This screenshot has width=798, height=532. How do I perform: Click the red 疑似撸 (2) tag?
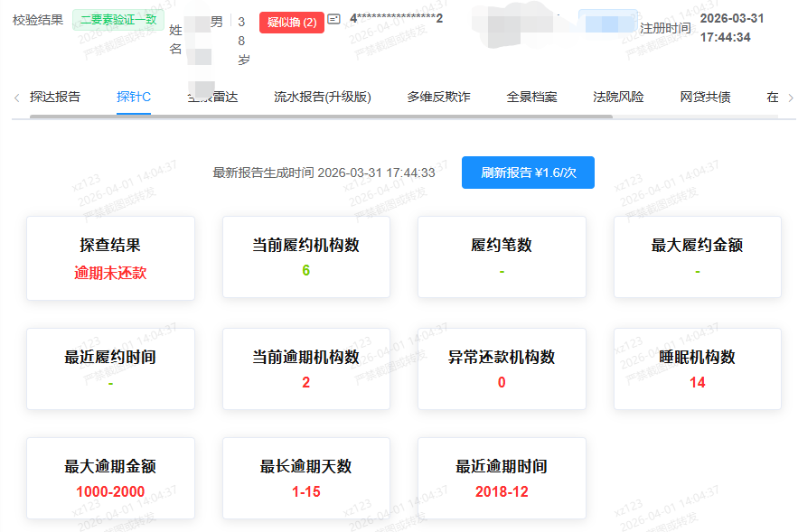click(291, 22)
